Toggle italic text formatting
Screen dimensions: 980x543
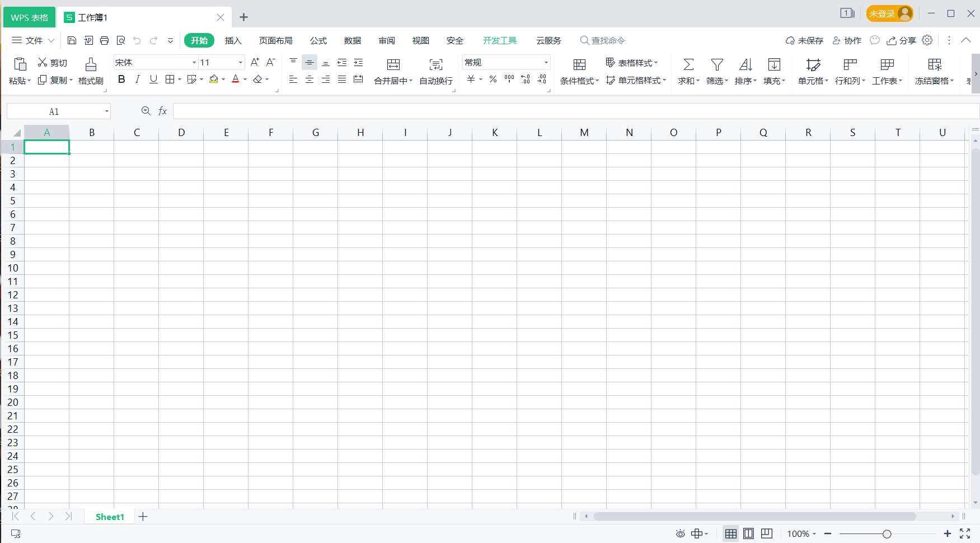137,79
